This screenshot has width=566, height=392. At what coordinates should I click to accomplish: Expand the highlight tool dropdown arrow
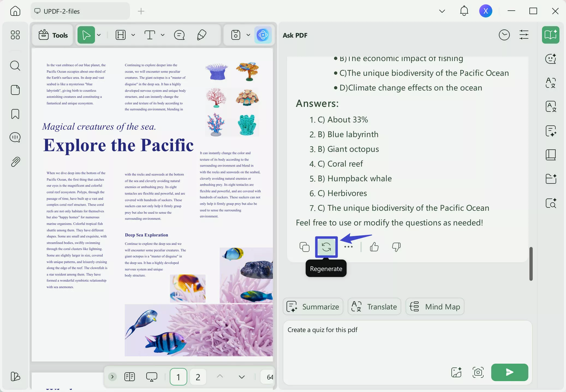[133, 35]
